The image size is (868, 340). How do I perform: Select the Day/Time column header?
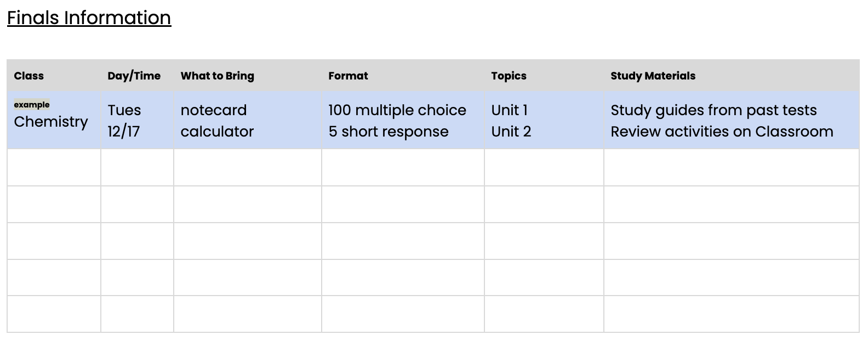pyautogui.click(x=137, y=76)
